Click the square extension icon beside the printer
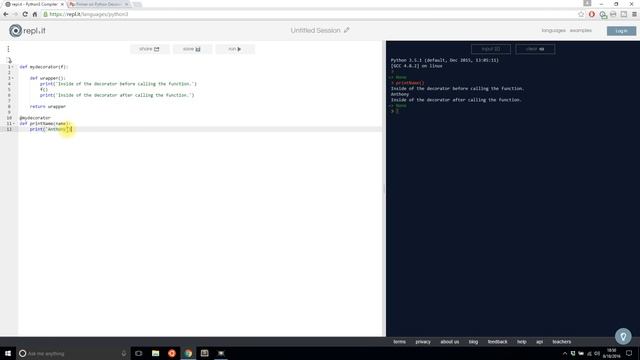The width and height of the screenshot is (640, 360). coord(624,14)
